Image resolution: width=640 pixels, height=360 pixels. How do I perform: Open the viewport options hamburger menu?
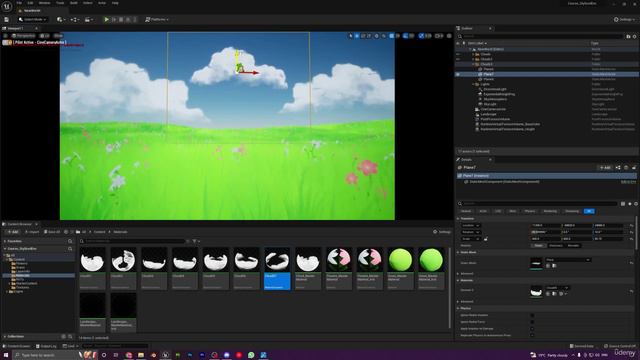pos(5,36)
